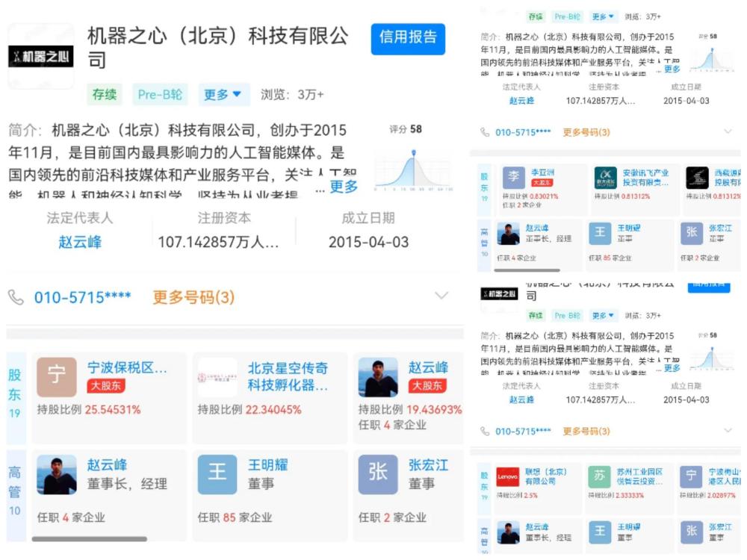Click 赵云峰's photo on the 董事长 card, left panel
This screenshot has width=747, height=560.
click(57, 474)
